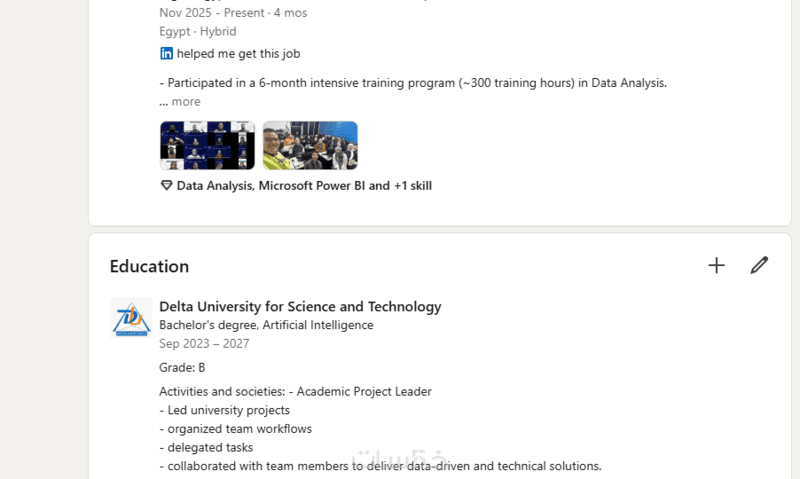Open Delta University for Science and Technology
This screenshot has width=800, height=479.
point(300,307)
